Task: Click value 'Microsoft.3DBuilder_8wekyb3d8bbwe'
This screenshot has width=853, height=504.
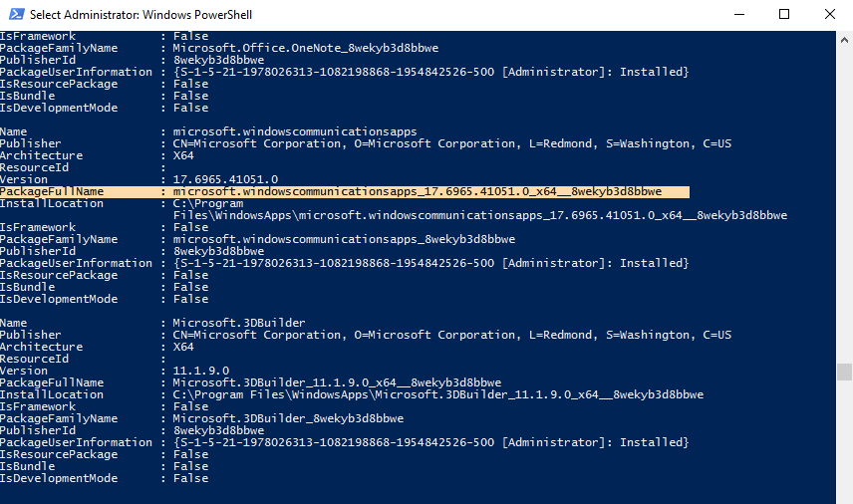Action: (288, 418)
